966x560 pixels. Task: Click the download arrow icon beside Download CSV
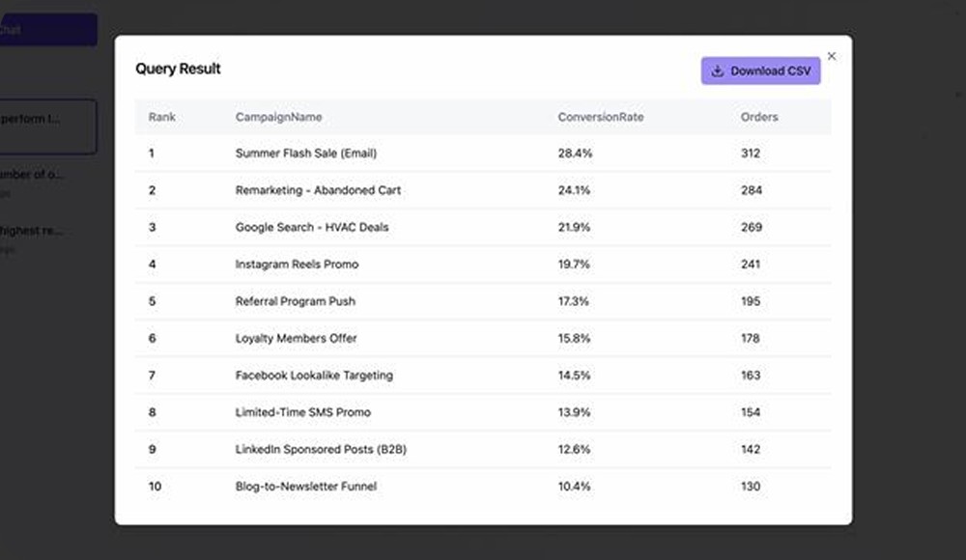pos(718,70)
